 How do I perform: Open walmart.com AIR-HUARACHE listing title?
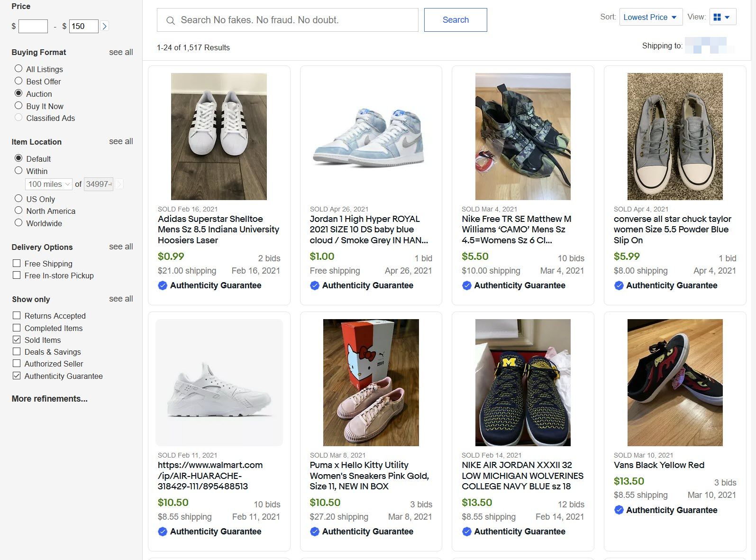pos(210,476)
